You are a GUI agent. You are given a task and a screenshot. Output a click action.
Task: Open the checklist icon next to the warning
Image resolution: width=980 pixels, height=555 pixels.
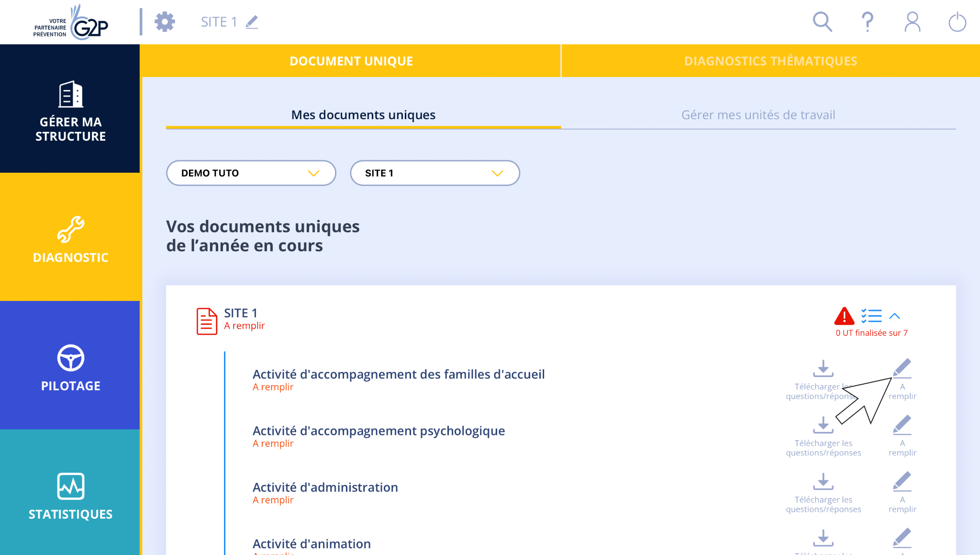point(872,315)
